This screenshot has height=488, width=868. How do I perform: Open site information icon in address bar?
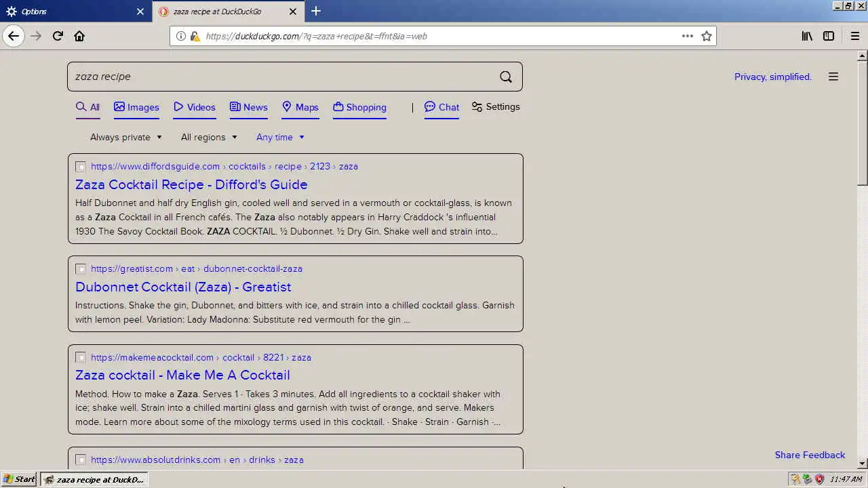point(181,36)
